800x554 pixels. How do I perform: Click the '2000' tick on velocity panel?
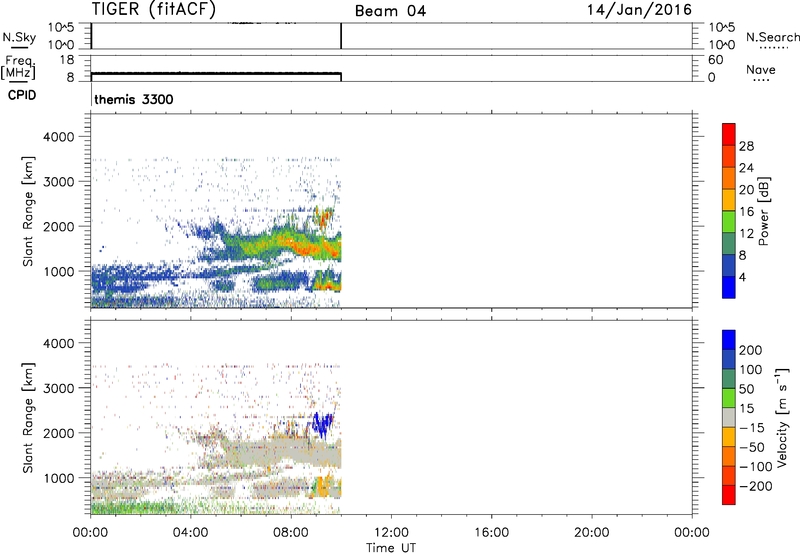click(59, 433)
